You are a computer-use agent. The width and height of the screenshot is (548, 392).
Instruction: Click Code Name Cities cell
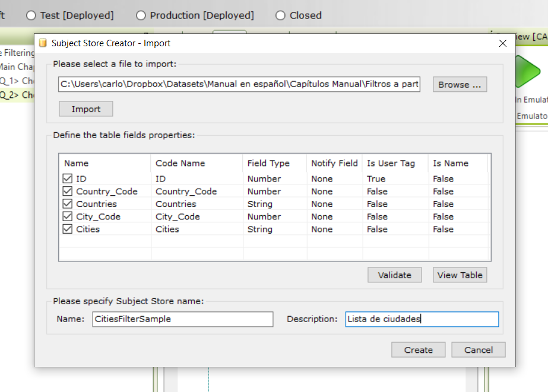point(167,229)
